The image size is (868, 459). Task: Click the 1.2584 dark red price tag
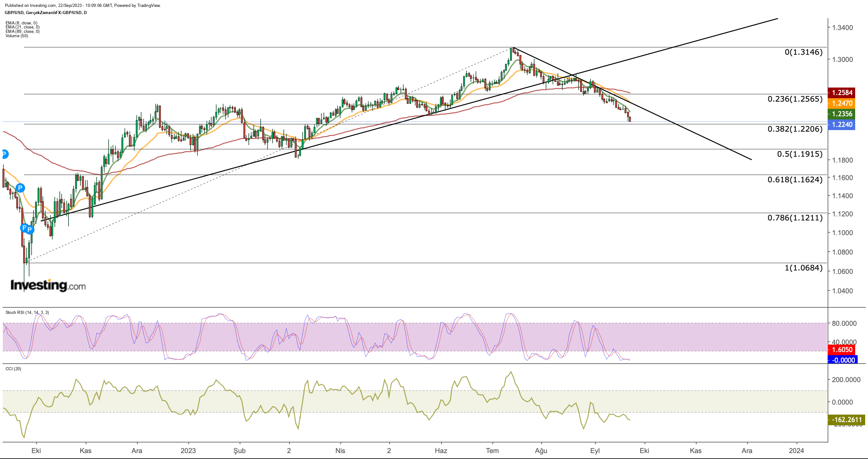pos(841,93)
